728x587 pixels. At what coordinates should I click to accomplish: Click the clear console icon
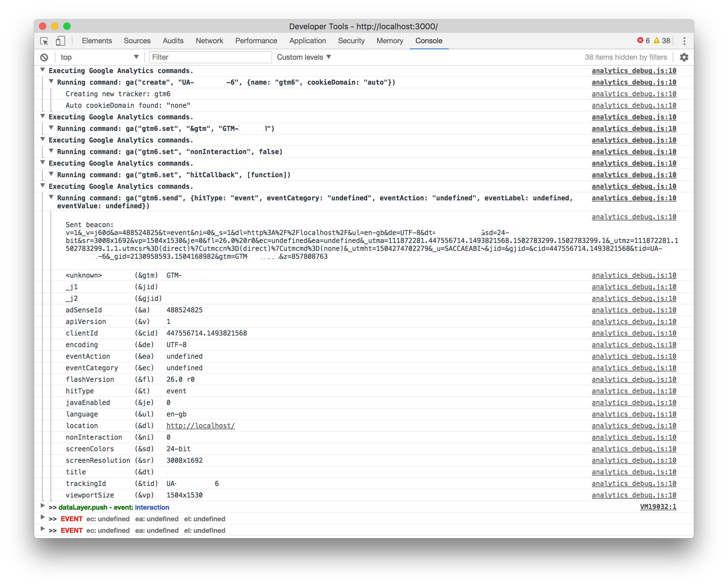(44, 58)
